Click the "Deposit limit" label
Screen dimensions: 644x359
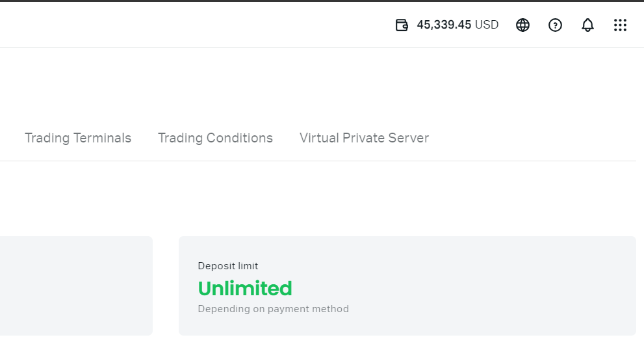click(228, 266)
